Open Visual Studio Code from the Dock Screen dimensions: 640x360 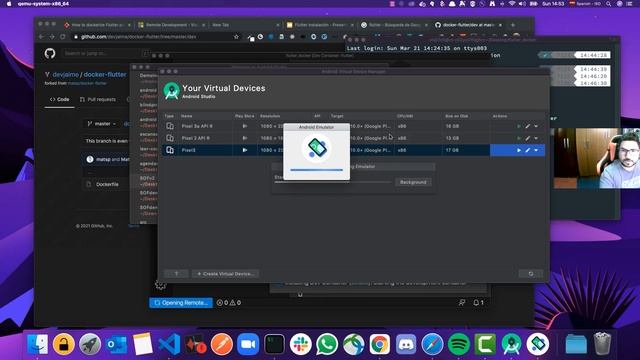pos(169,344)
